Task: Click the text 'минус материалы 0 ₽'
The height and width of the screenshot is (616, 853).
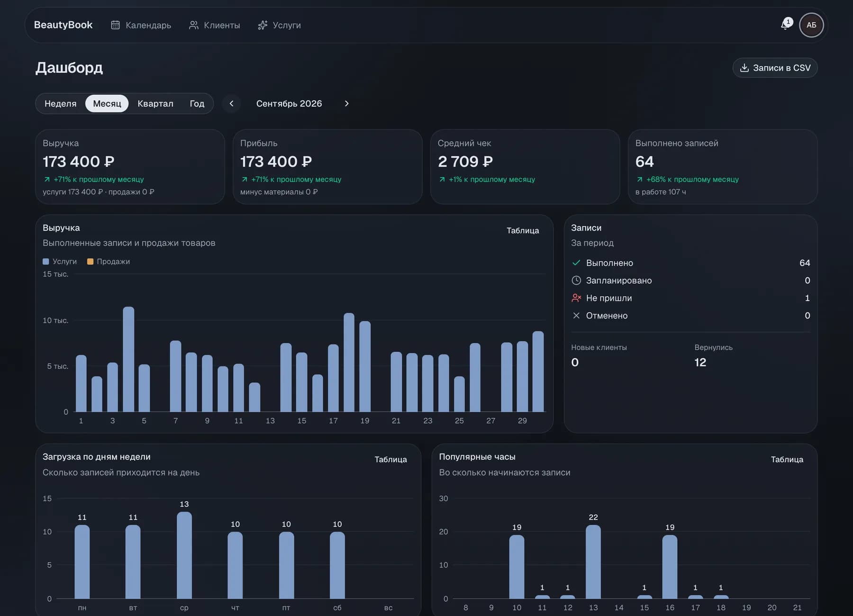Action: point(279,192)
